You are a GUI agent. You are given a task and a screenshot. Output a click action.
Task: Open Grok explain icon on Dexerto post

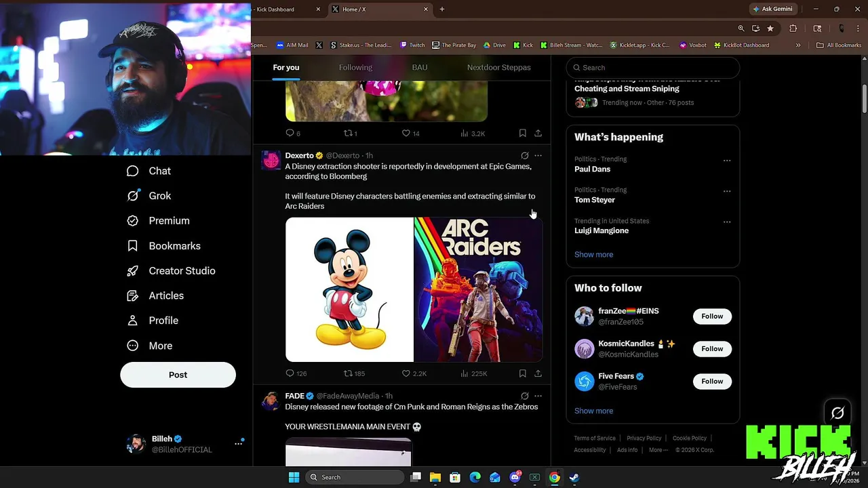524,156
